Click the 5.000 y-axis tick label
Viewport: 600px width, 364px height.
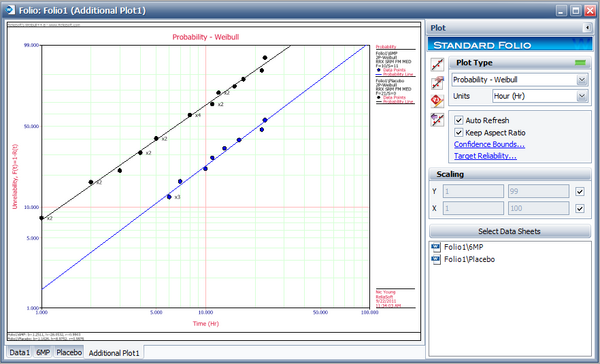click(x=33, y=238)
